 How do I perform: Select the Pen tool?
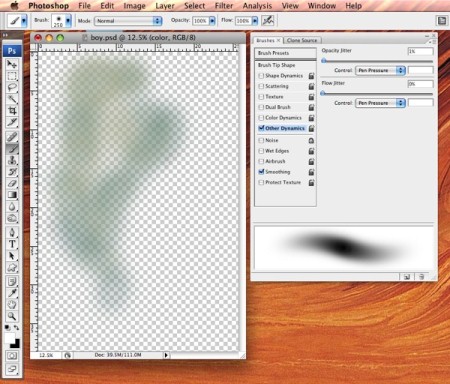click(x=12, y=232)
